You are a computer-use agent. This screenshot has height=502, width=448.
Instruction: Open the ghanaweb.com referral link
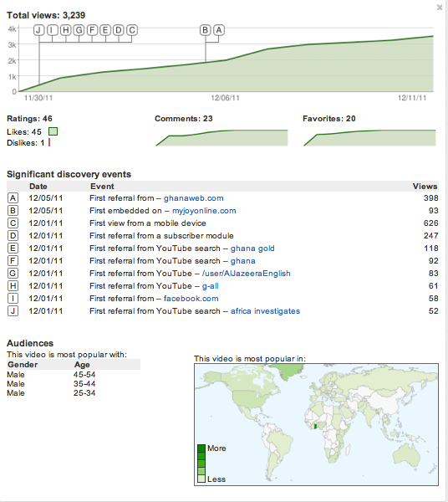(193, 198)
